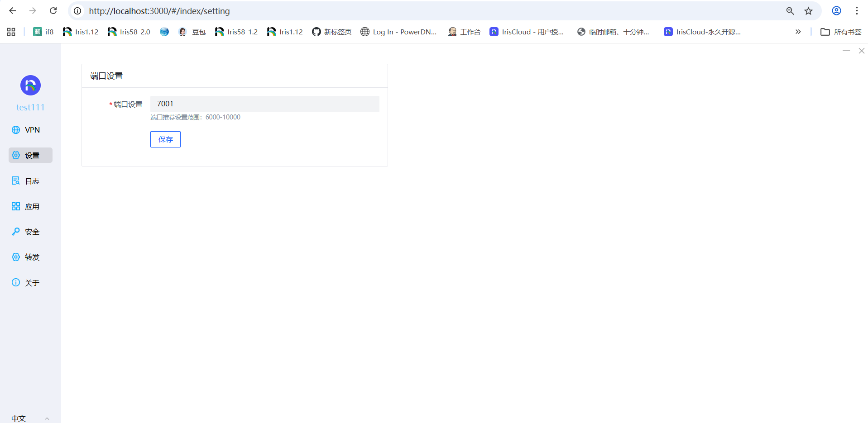Image resolution: width=868 pixels, height=423 pixels.
Task: Open the Log In - PowerDN bookmark
Action: click(398, 32)
